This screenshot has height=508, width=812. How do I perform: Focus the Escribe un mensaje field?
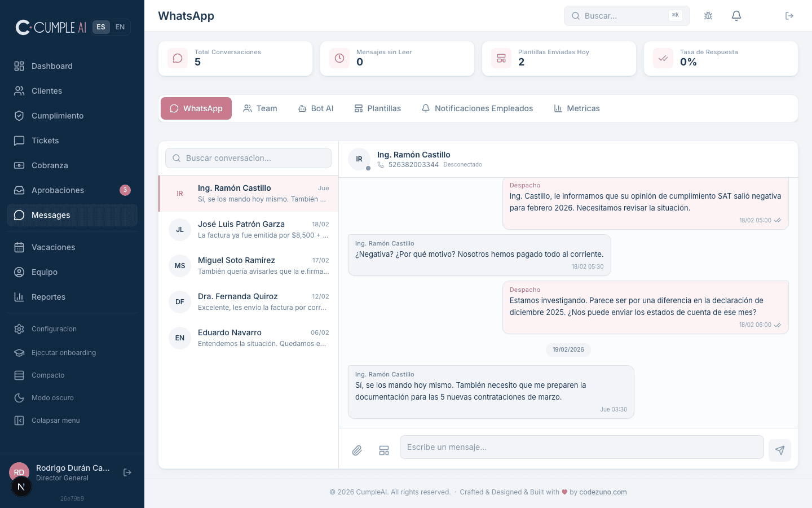581,447
